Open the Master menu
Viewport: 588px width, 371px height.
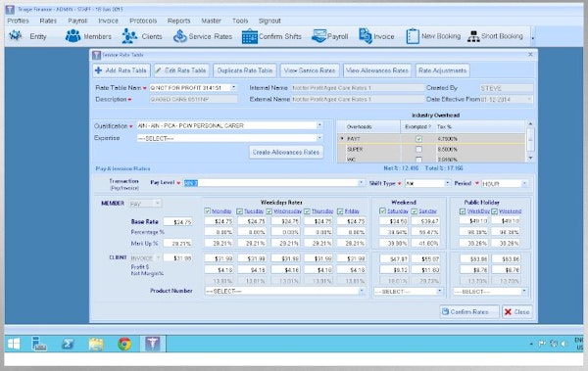point(211,21)
